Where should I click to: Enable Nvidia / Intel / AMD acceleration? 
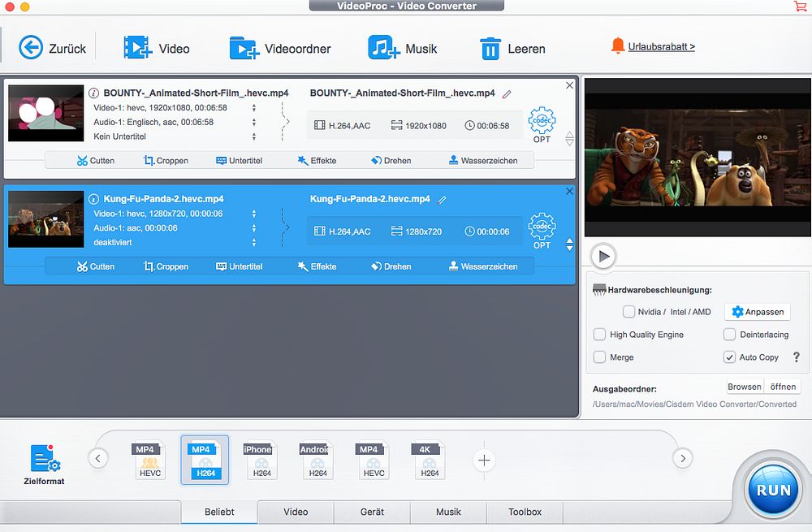[628, 312]
